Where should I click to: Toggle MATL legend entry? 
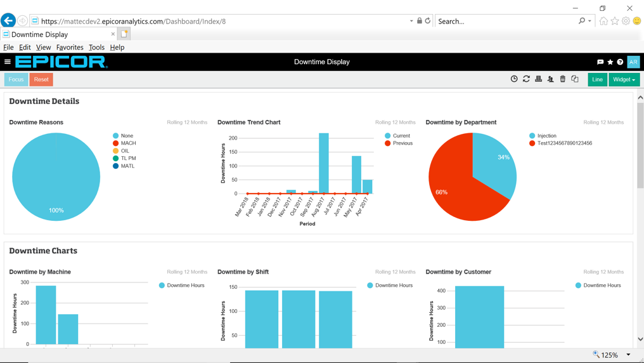pyautogui.click(x=124, y=166)
